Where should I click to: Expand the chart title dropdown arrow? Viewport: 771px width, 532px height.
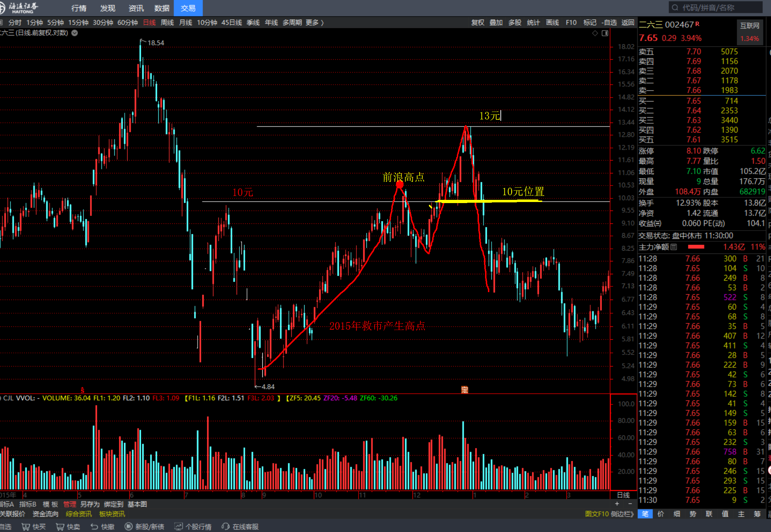74,33
